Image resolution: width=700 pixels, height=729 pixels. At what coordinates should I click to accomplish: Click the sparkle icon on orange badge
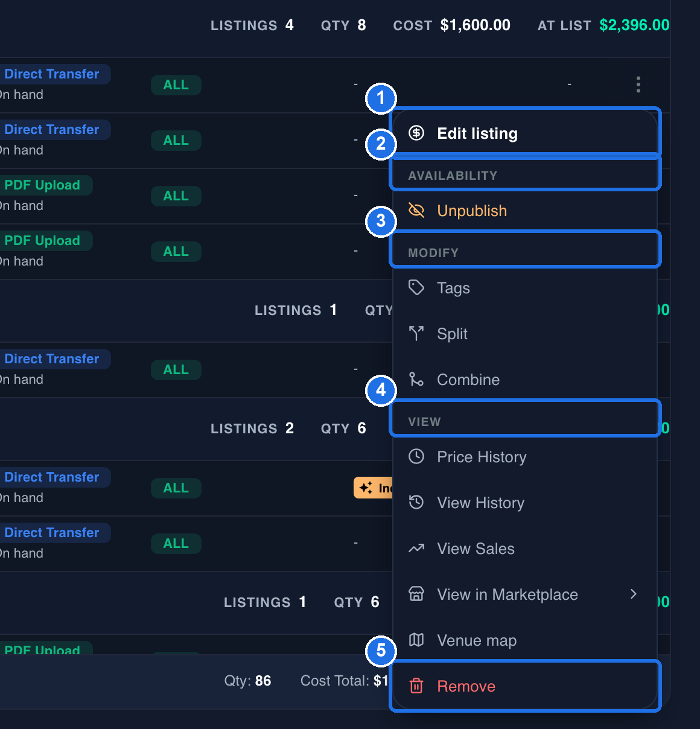tap(366, 488)
